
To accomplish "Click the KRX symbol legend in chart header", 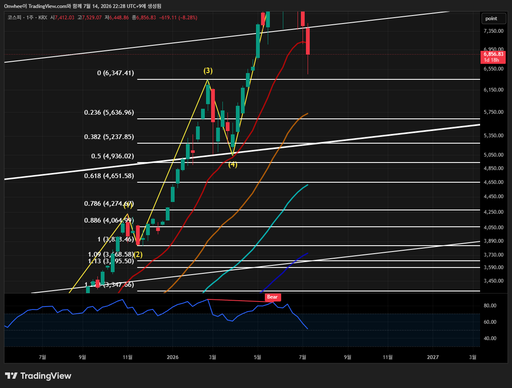I will point(27,17).
